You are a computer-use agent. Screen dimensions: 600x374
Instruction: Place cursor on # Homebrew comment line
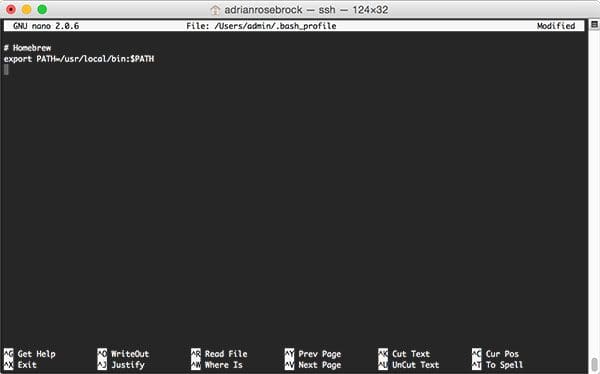coord(27,48)
